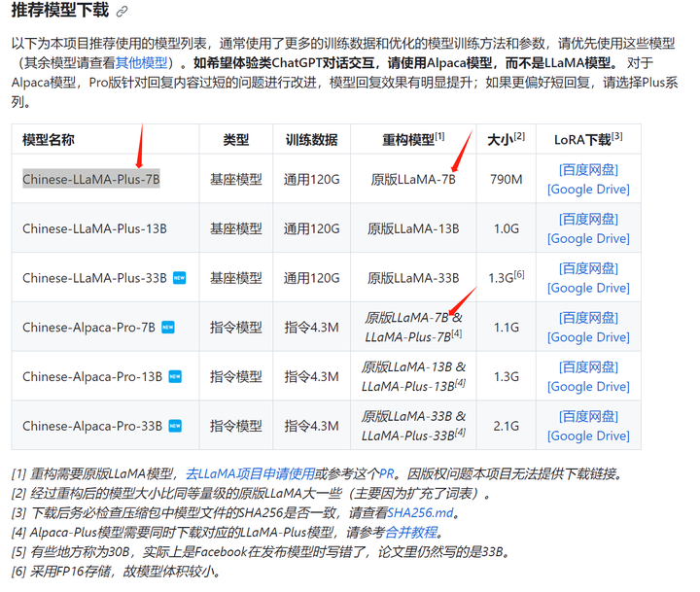Image resolution: width=700 pixels, height=592 pixels.
Task: Click 原版LLaMA-7B & LLaMA-Plus-7B cell
Action: pos(413,328)
